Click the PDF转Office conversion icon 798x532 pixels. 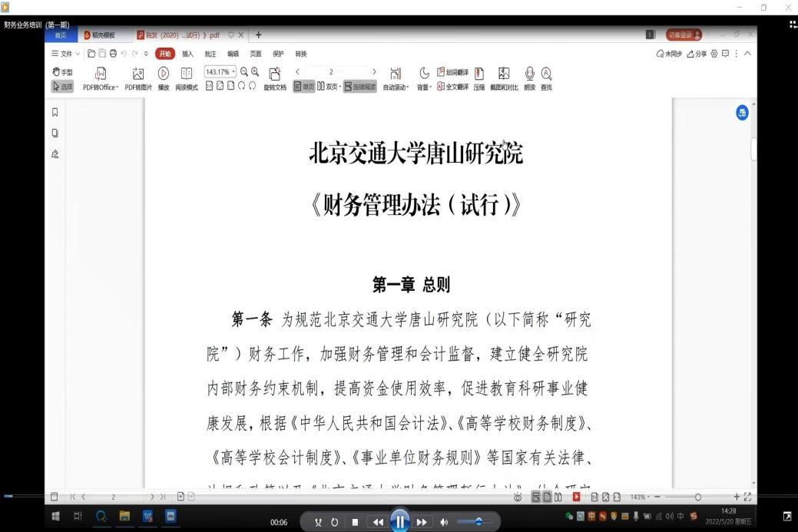[100, 74]
